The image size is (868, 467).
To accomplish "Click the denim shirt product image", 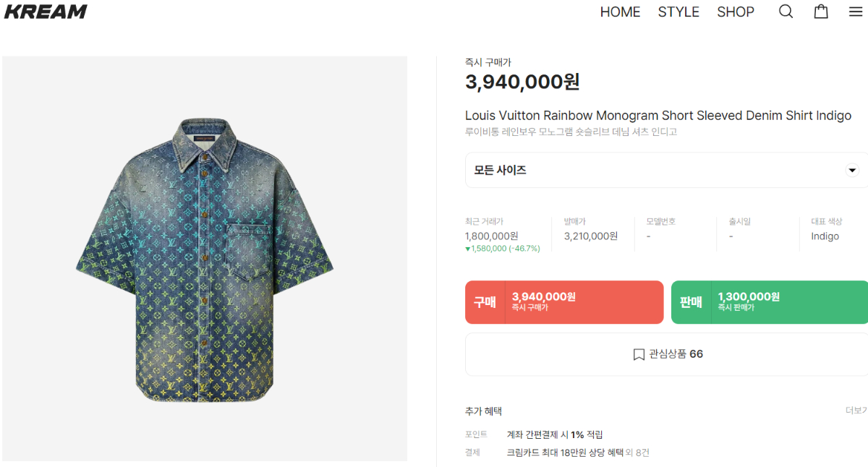I will 205,259.
